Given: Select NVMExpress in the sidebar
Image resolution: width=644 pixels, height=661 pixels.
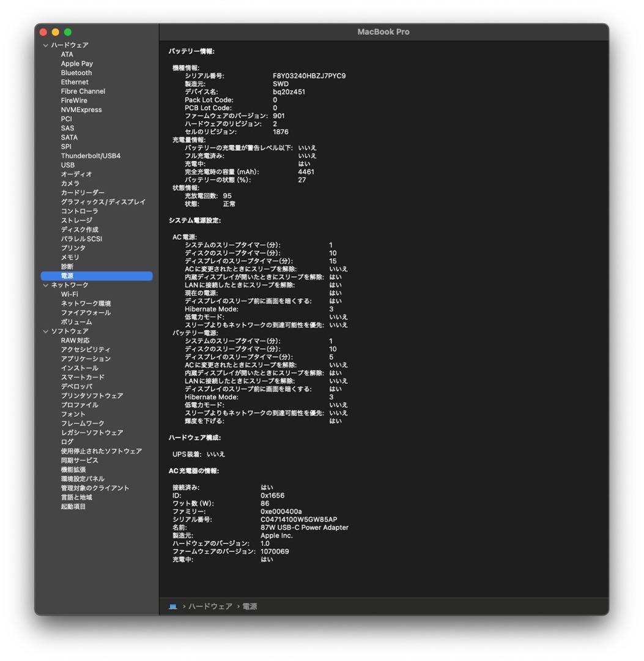Looking at the screenshot, I should tap(81, 110).
